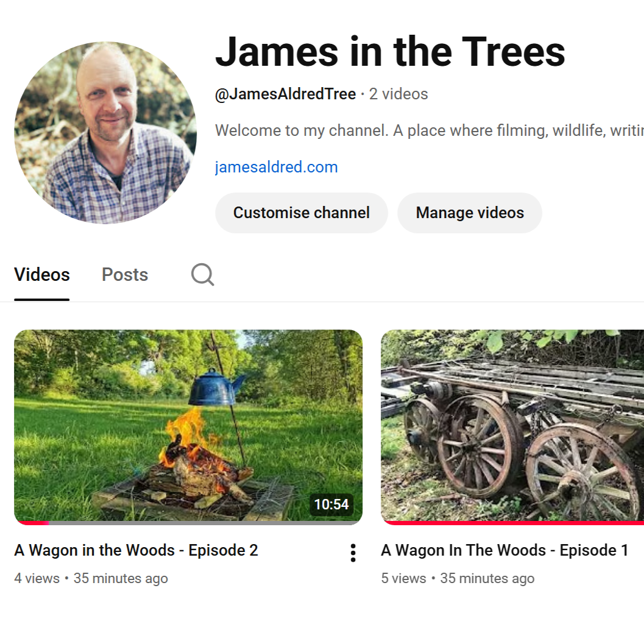
Task: Open the channel search magnifier icon
Action: pos(202,274)
